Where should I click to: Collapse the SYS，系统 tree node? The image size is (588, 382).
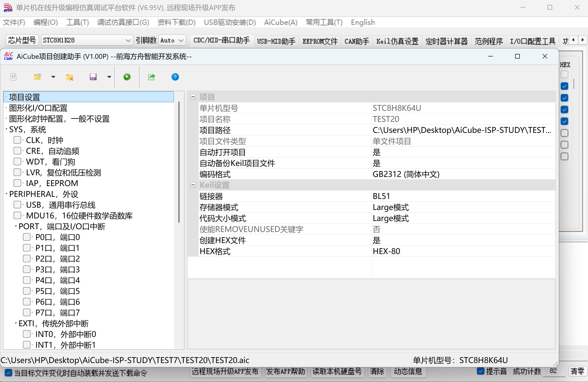pyautogui.click(x=6, y=129)
